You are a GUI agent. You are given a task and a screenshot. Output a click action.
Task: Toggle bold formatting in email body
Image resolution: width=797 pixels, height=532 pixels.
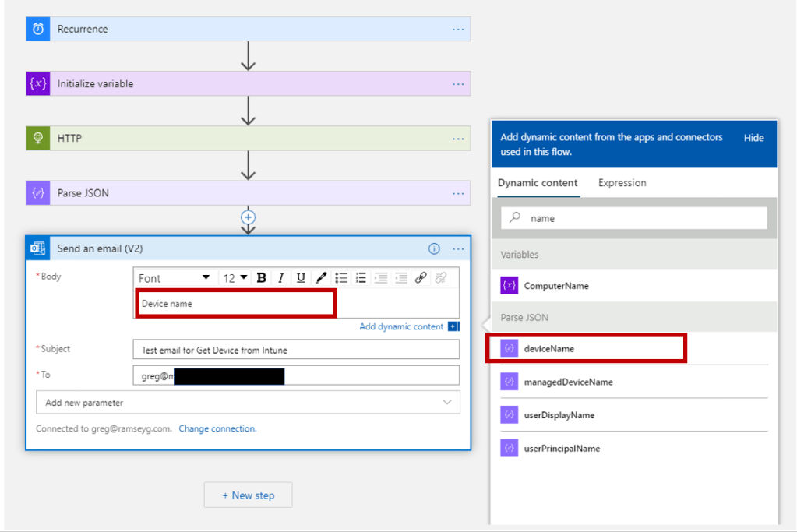click(262, 278)
